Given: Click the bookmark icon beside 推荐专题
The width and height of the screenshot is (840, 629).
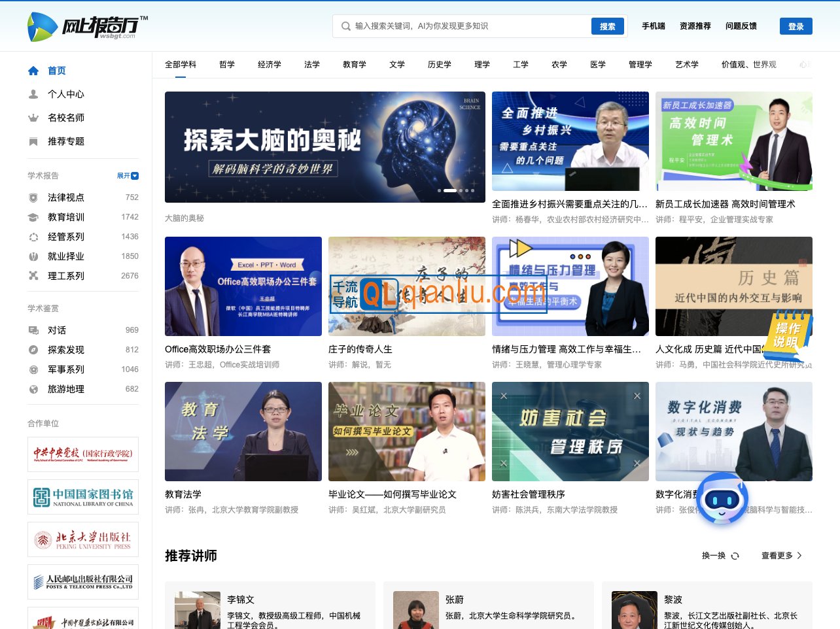Looking at the screenshot, I should click(33, 141).
